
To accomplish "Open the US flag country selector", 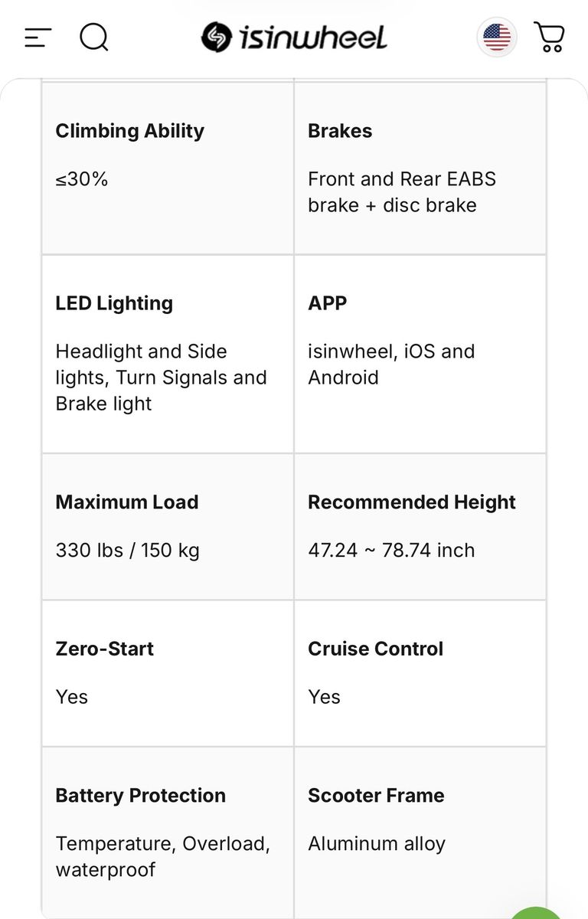I will point(496,37).
